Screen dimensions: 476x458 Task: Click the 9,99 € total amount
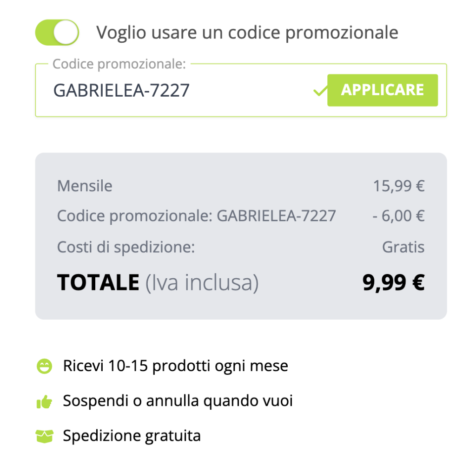[x=393, y=282]
